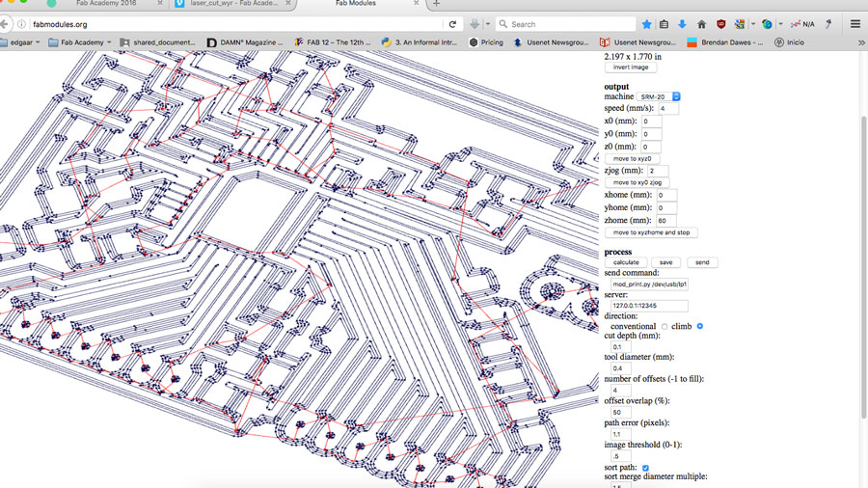Open the FAB 12 bookmark
868x488 pixels.
(x=332, y=42)
